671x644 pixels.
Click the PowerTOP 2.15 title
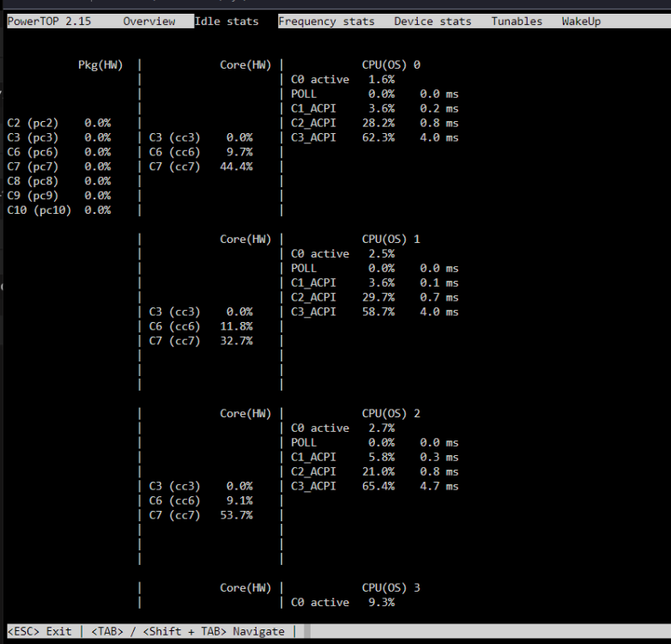point(49,21)
